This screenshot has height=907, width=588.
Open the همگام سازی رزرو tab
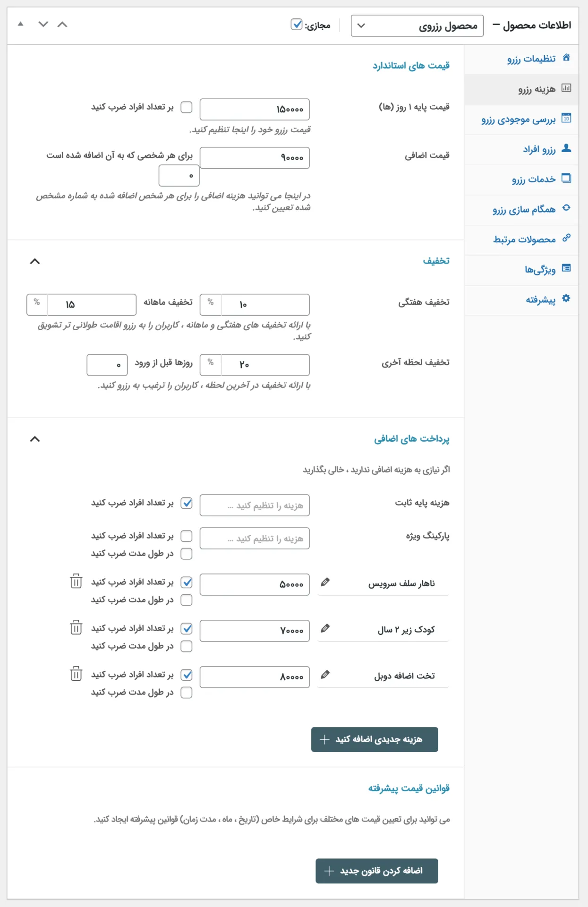pyautogui.click(x=521, y=210)
